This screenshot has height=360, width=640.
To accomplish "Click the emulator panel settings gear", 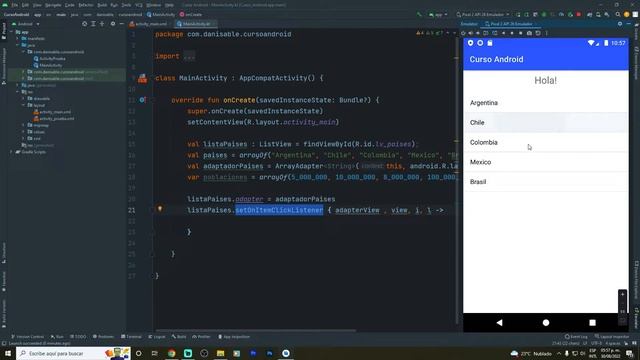I will [620, 24].
